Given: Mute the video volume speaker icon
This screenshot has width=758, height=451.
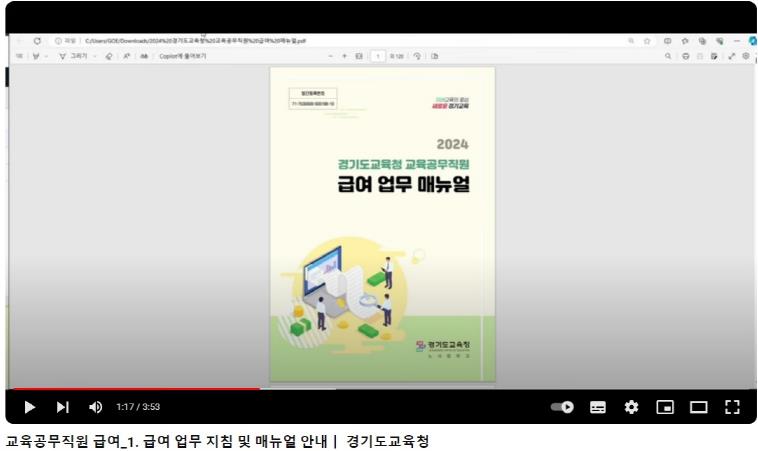Looking at the screenshot, I should pos(95,407).
